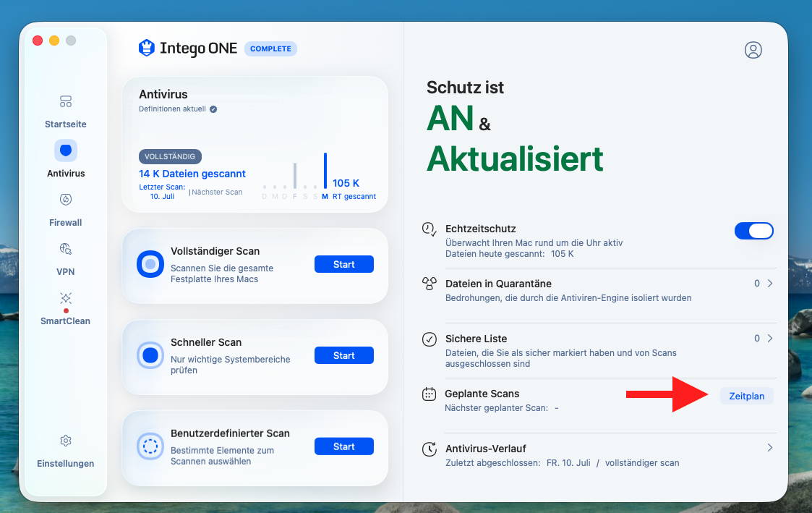Screen dimensions: 812x513
Task: Click Sichere Liste count value 0
Action: click(757, 339)
